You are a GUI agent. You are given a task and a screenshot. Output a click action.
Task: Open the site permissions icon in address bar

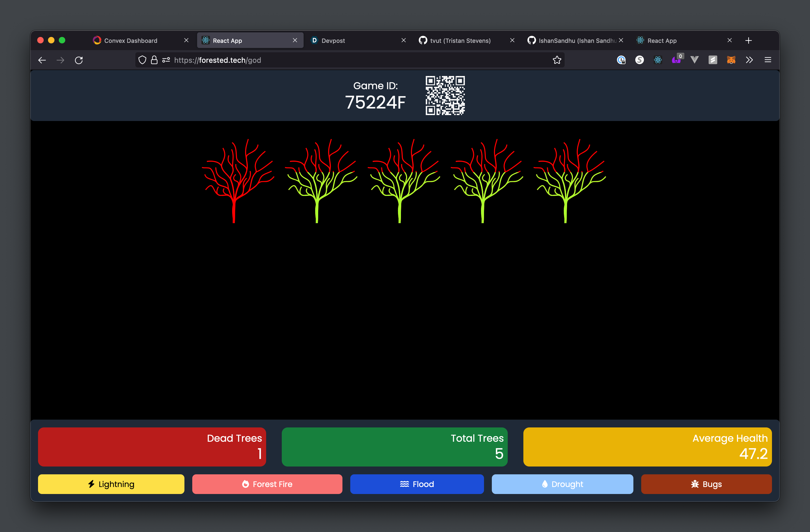[166, 60]
